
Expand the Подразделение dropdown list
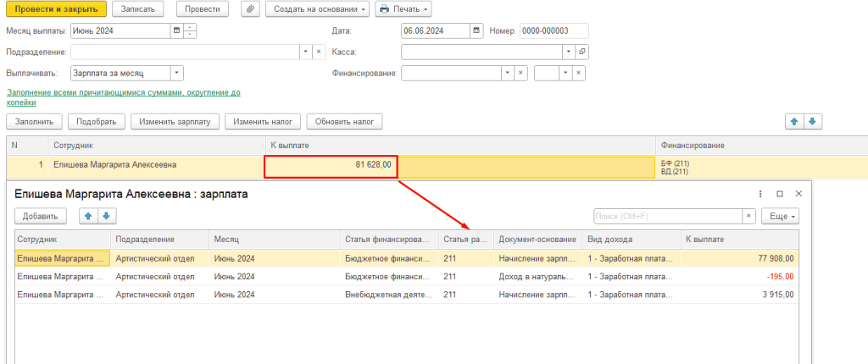305,52
